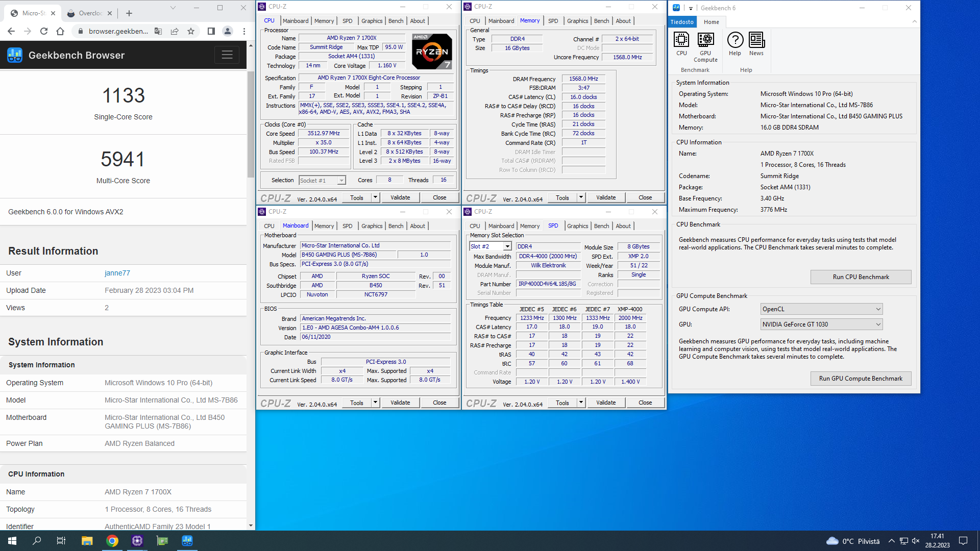Bookmark this page with the star icon
The image size is (980, 551).
pyautogui.click(x=191, y=31)
